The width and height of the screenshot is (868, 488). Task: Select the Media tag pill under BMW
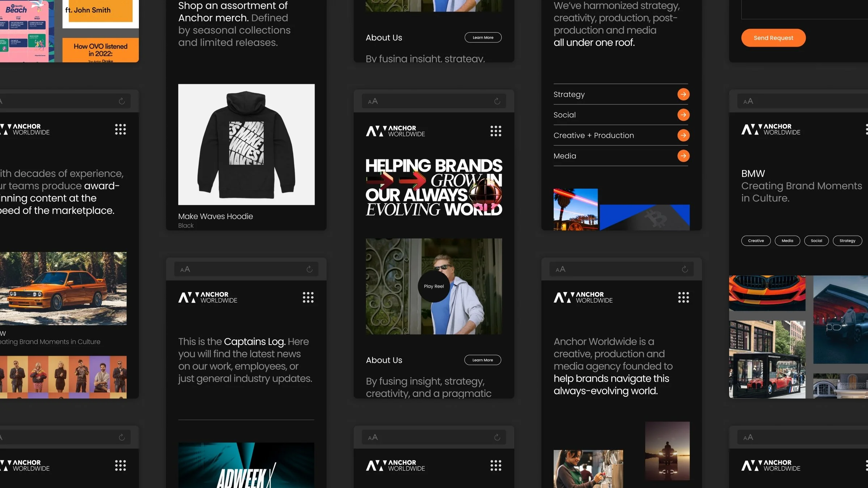click(x=787, y=241)
